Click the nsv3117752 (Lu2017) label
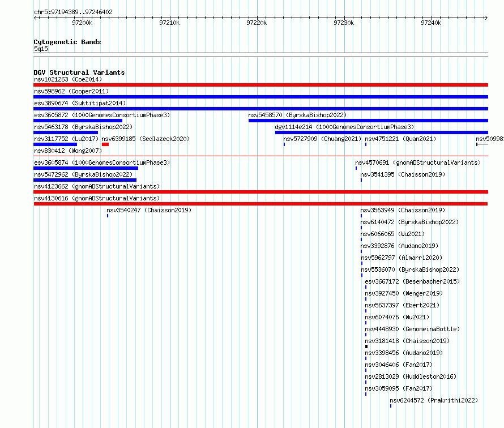 [66, 139]
